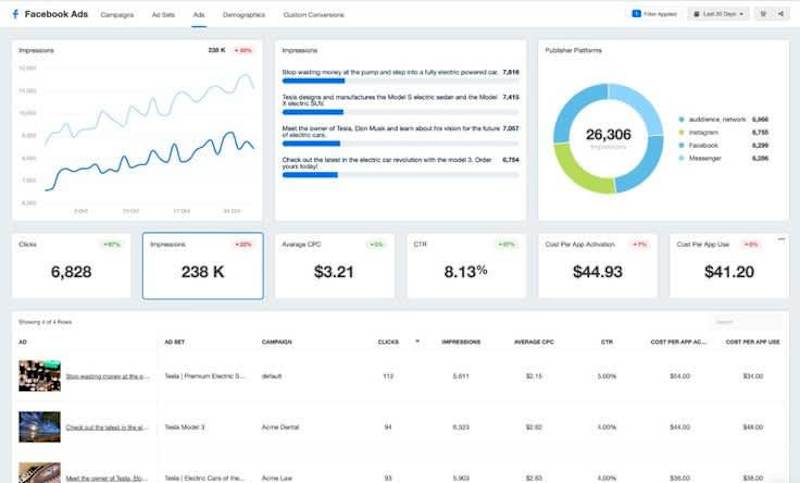Click the green Instagram legend dot
This screenshot has width=800, height=483.
click(681, 133)
